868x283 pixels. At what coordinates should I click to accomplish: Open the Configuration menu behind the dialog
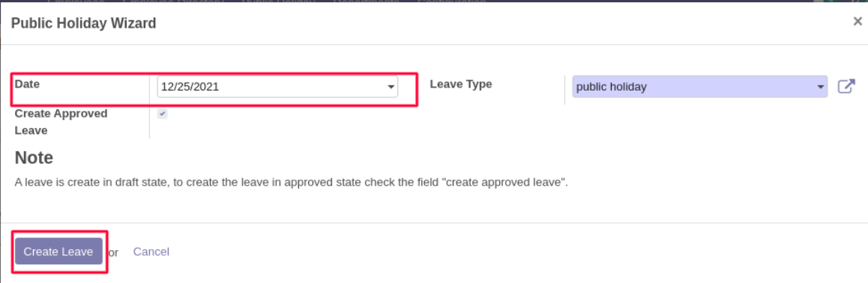tap(452, 1)
